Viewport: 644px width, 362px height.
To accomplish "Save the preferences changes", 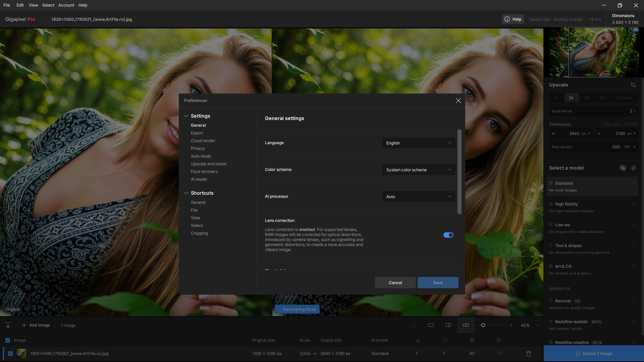I will click(438, 283).
